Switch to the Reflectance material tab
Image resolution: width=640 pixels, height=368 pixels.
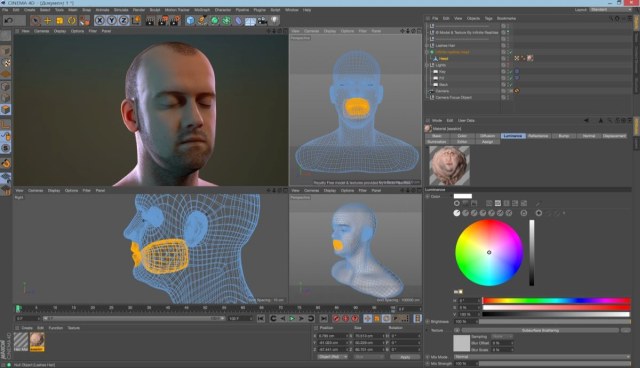pyautogui.click(x=538, y=135)
